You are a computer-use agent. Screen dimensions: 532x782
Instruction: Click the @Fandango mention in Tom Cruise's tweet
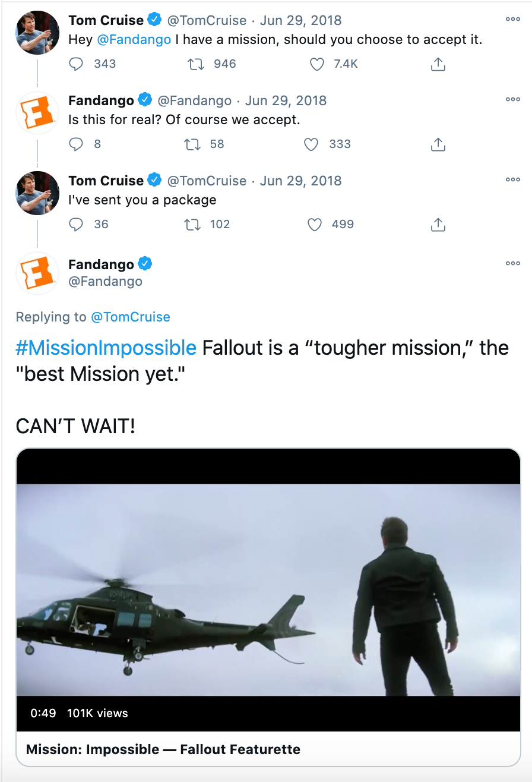click(134, 40)
